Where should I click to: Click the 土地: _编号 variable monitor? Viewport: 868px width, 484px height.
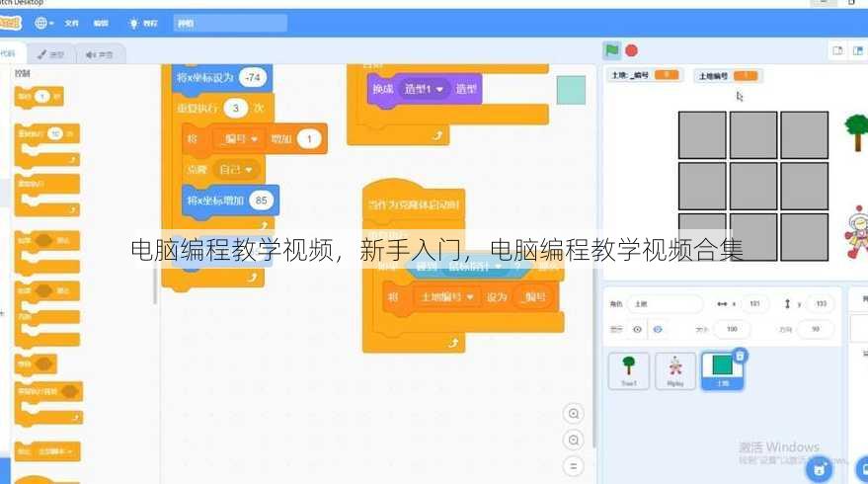[x=646, y=75]
